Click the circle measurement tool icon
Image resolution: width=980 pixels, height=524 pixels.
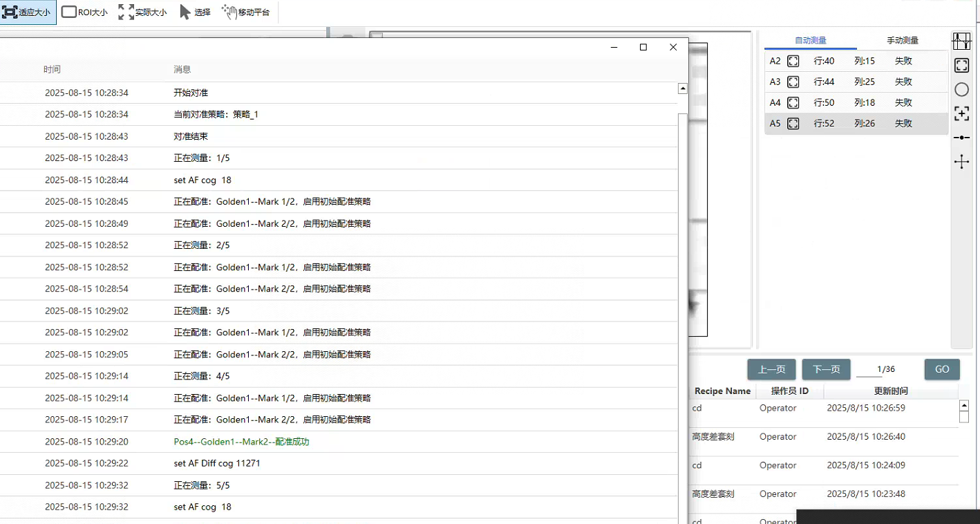[961, 90]
